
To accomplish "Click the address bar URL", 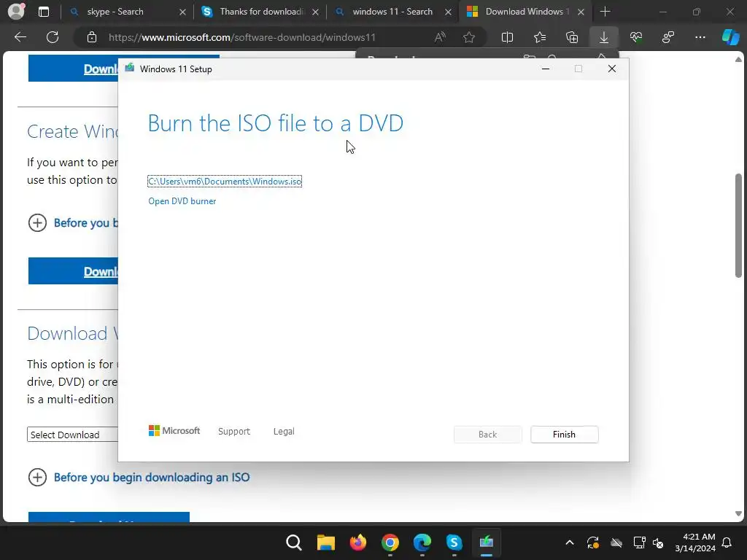I will click(x=242, y=37).
